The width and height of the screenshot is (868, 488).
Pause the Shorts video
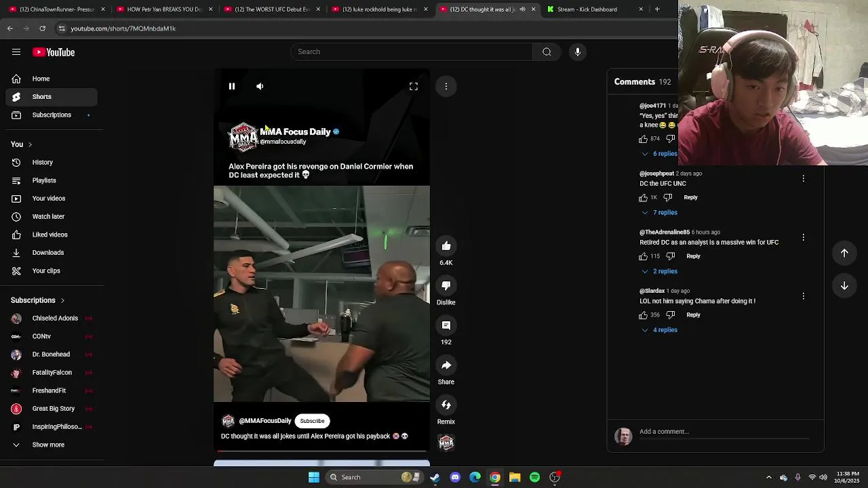tap(232, 86)
